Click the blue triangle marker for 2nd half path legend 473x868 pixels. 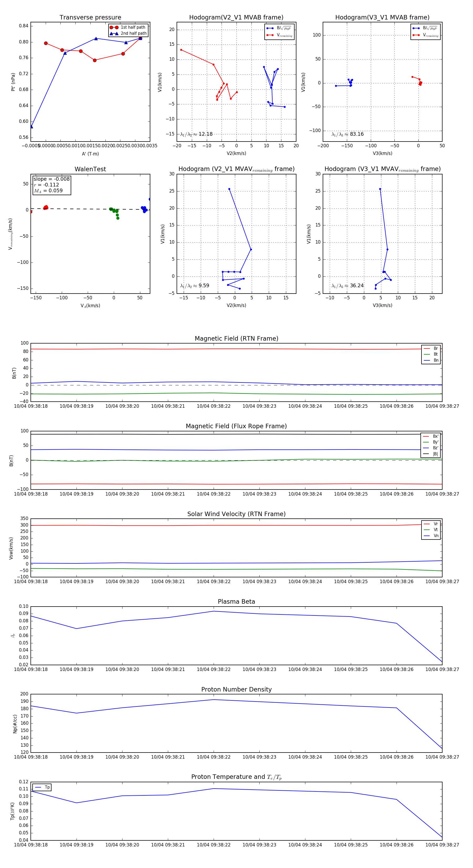point(114,33)
